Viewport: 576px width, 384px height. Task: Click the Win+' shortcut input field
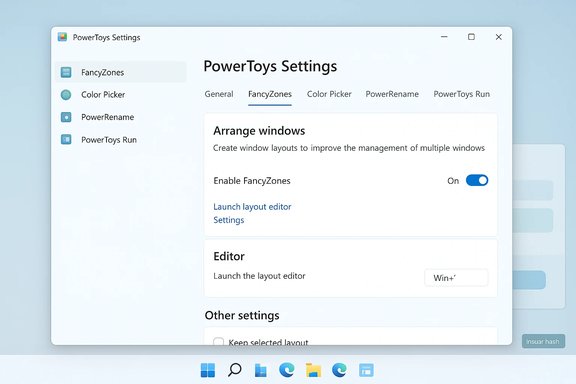[456, 278]
